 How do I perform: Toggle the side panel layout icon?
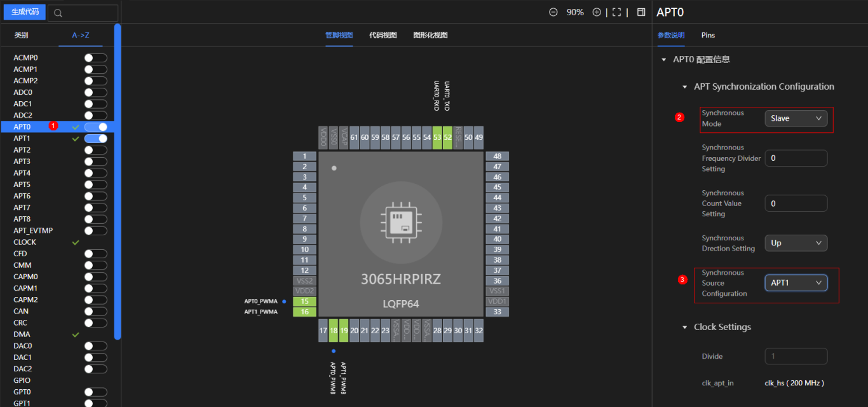pos(641,12)
